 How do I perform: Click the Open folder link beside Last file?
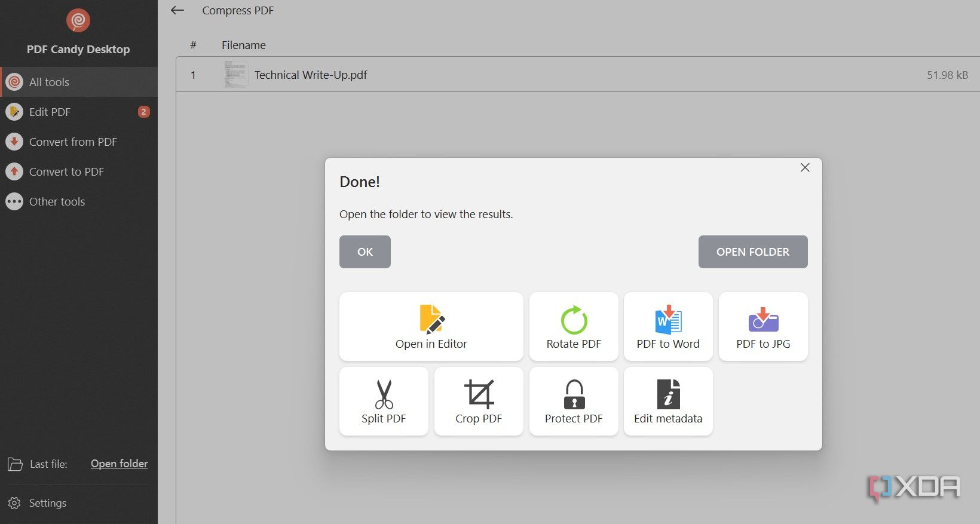coord(119,464)
